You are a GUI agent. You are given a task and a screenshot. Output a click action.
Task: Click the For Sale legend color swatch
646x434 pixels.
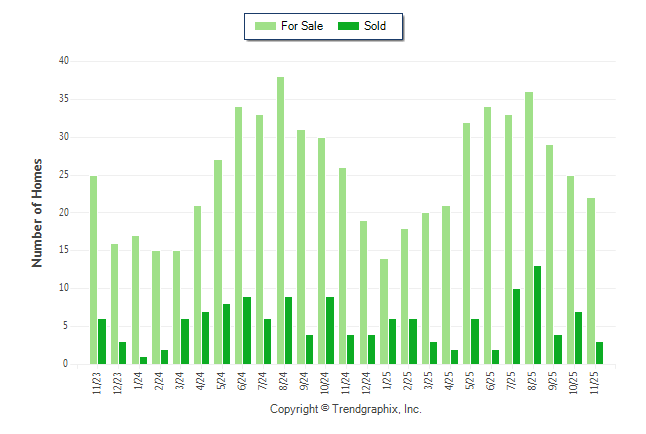coord(265,26)
